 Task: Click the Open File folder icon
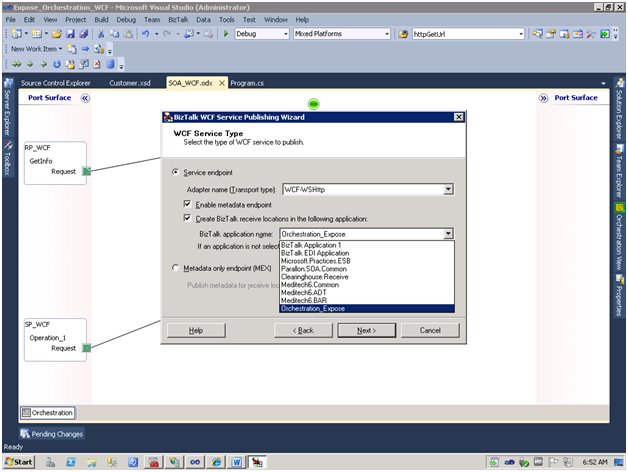point(56,34)
